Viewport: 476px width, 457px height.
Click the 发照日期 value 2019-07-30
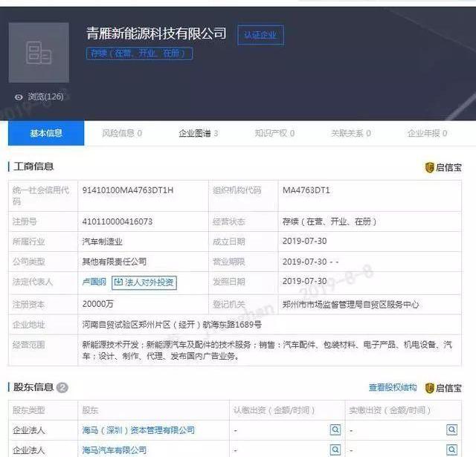click(304, 281)
